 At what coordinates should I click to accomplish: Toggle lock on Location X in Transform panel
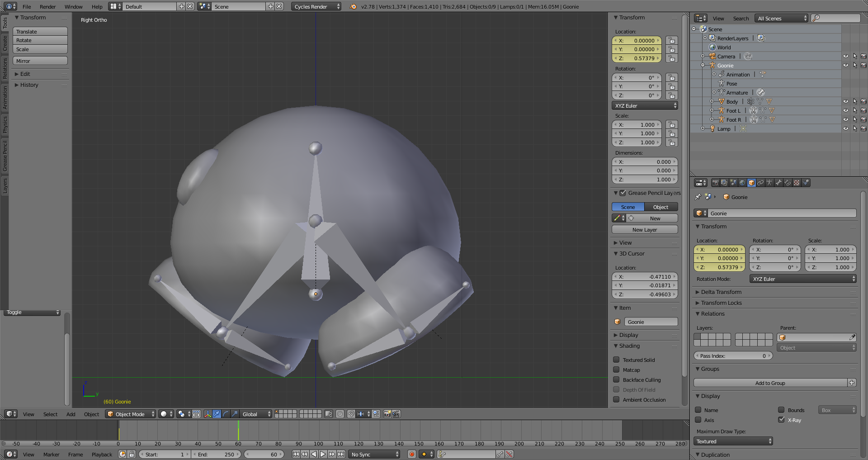click(672, 41)
